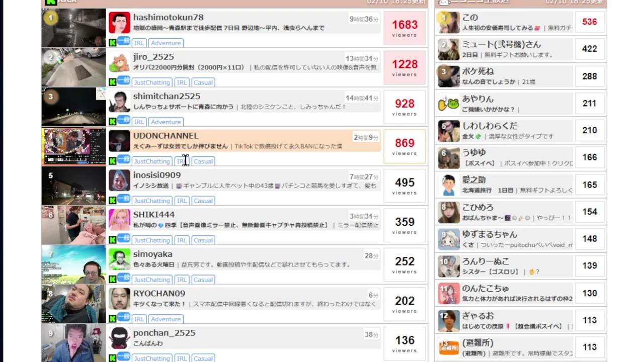Open UDONCHANNEL channel name link

(x=166, y=136)
